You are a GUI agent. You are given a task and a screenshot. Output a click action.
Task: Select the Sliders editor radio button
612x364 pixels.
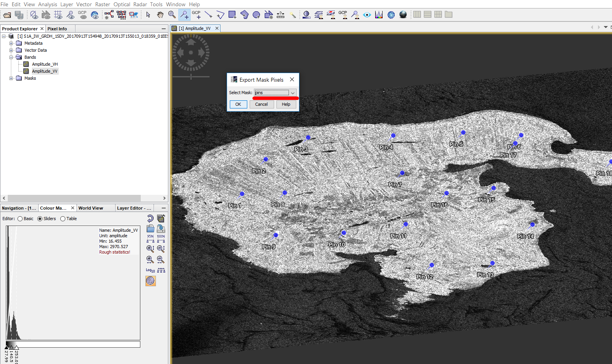coord(40,219)
